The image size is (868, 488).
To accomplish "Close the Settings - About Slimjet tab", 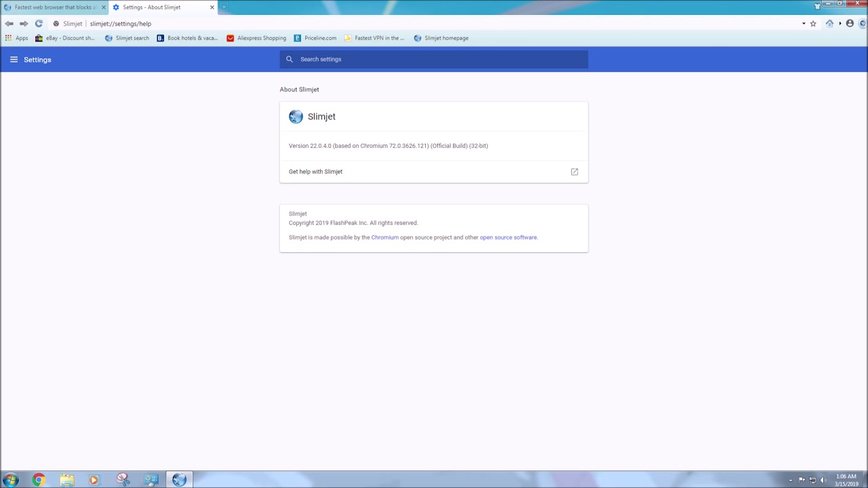I will pos(212,7).
